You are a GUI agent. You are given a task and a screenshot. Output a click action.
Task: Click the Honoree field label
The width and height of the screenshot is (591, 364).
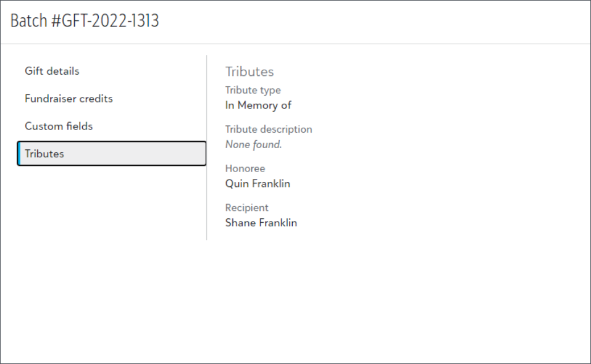pyautogui.click(x=245, y=168)
